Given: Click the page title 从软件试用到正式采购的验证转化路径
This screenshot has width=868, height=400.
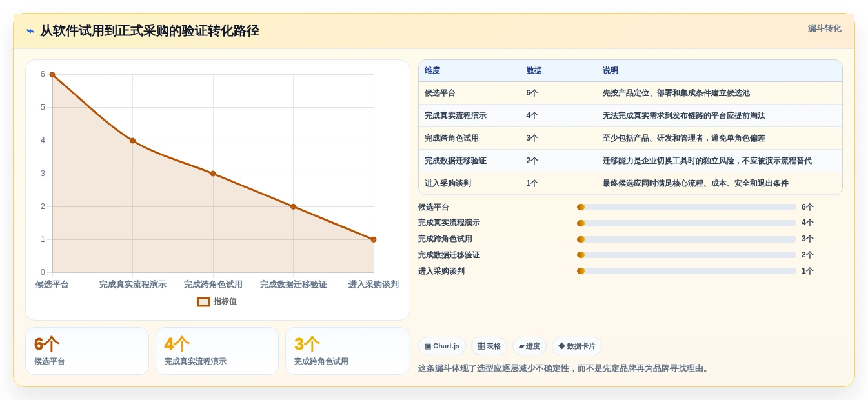Looking at the screenshot, I should [150, 31].
